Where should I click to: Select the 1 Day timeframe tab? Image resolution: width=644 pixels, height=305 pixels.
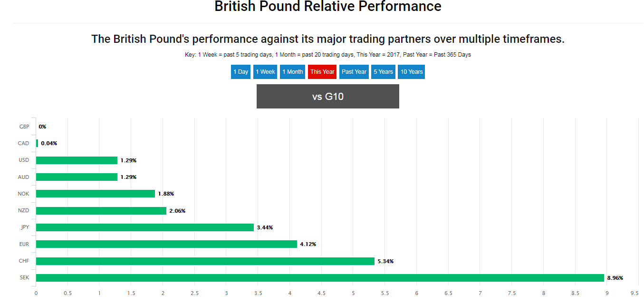pyautogui.click(x=240, y=72)
